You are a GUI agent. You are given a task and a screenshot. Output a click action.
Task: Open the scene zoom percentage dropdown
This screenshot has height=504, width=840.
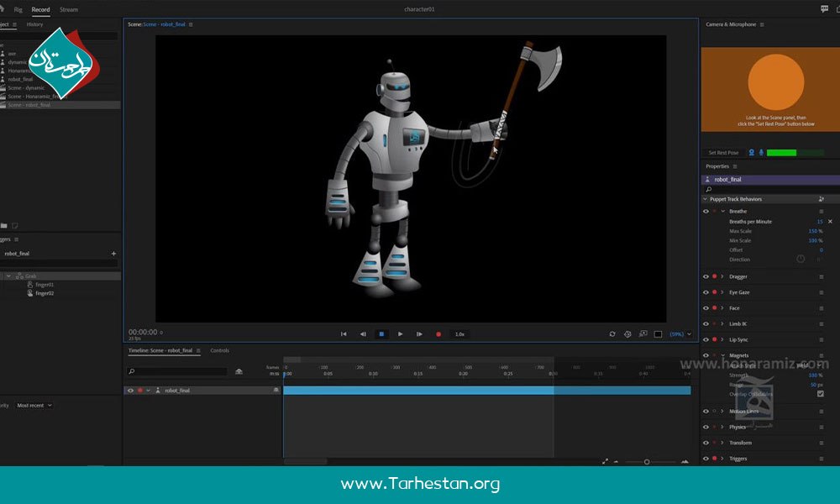click(680, 334)
